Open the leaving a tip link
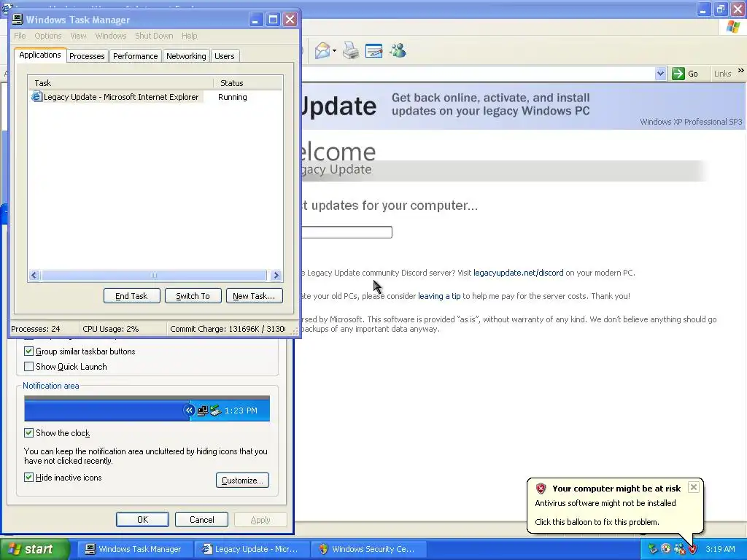The height and width of the screenshot is (560, 747). pyautogui.click(x=439, y=296)
